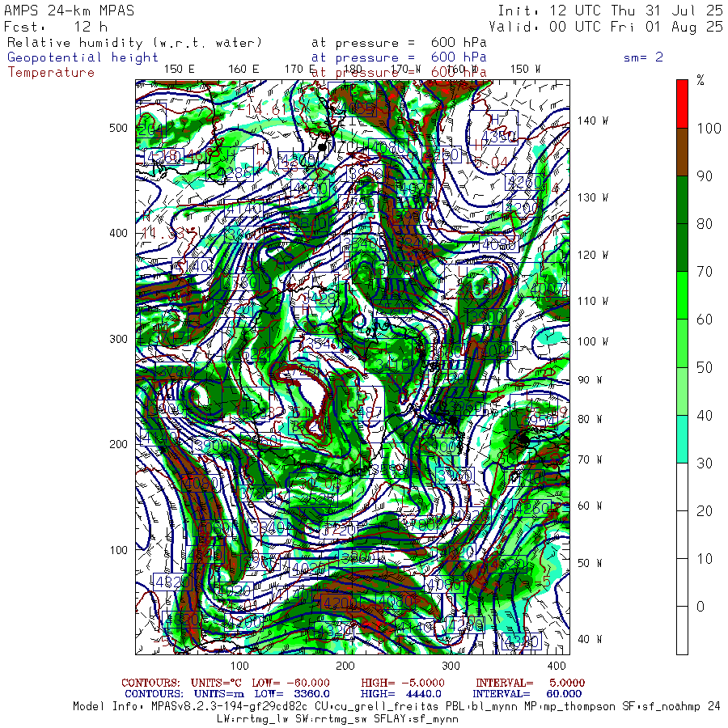
Task: Click the "Init: 12 UTC Thu 31 Jul 25" text
Action: 610,11
